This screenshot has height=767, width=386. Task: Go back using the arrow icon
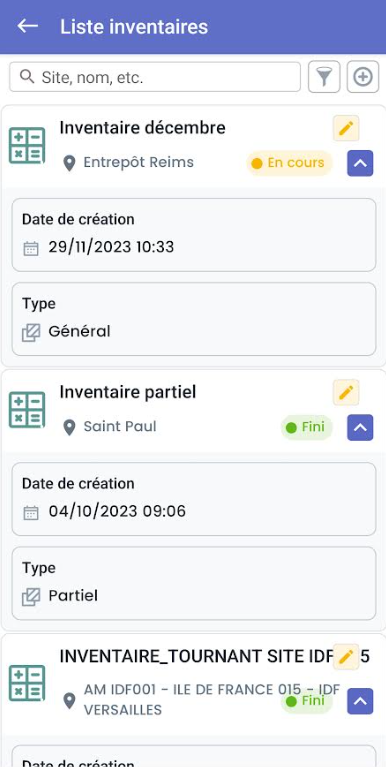pos(27,25)
